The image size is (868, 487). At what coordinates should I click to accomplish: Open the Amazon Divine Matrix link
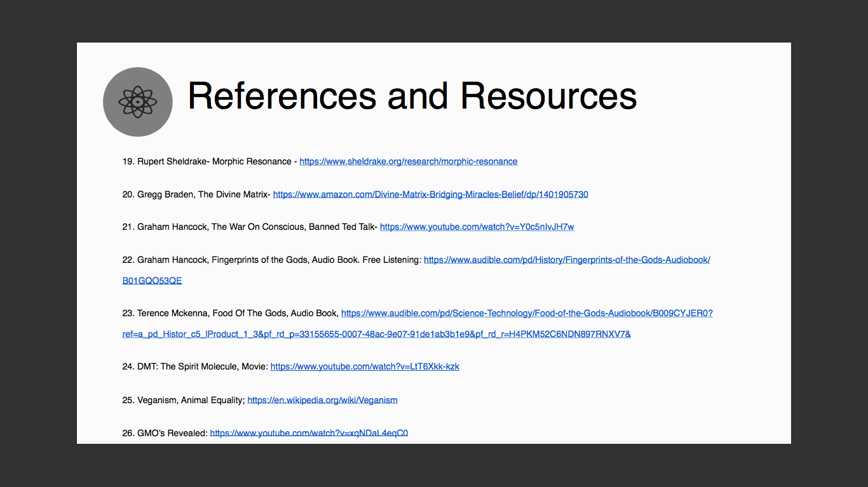click(431, 194)
